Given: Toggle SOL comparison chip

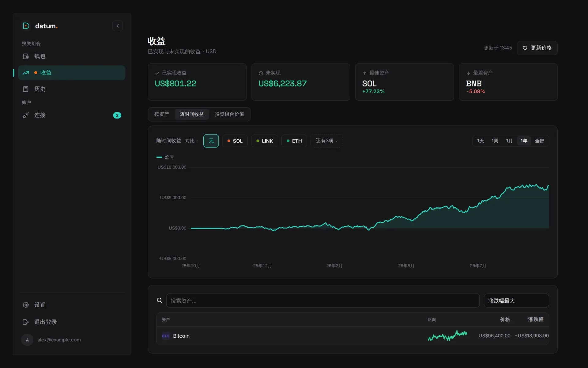Looking at the screenshot, I should point(235,141).
